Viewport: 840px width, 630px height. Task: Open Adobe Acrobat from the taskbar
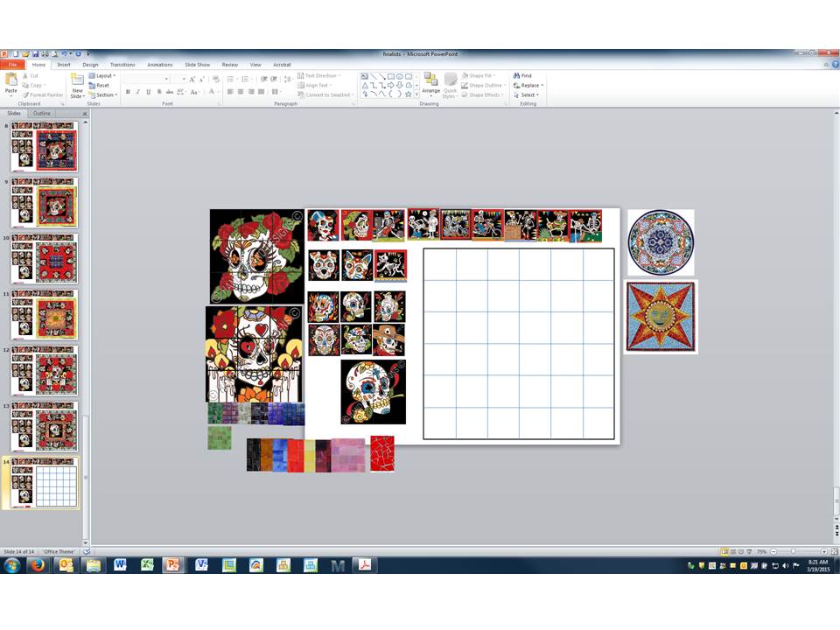365,564
